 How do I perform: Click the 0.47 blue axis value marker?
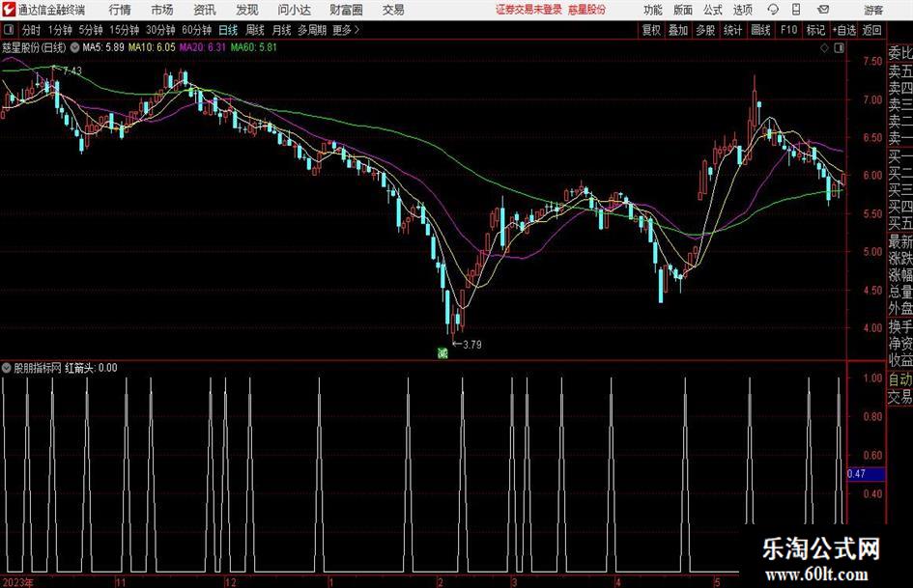[x=866, y=474]
